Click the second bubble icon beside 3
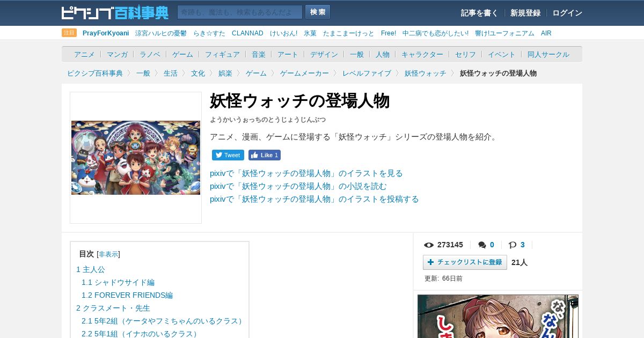Screen dimensions: 644x338 point(513,245)
